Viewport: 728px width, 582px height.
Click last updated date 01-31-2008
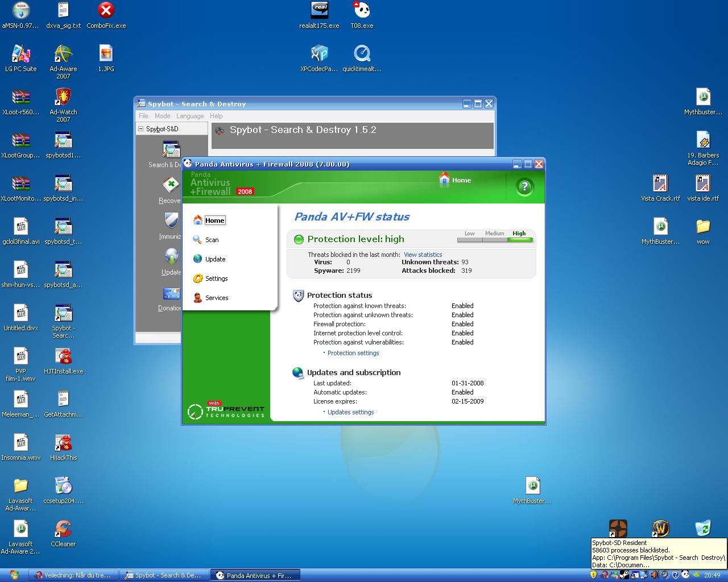(x=468, y=383)
